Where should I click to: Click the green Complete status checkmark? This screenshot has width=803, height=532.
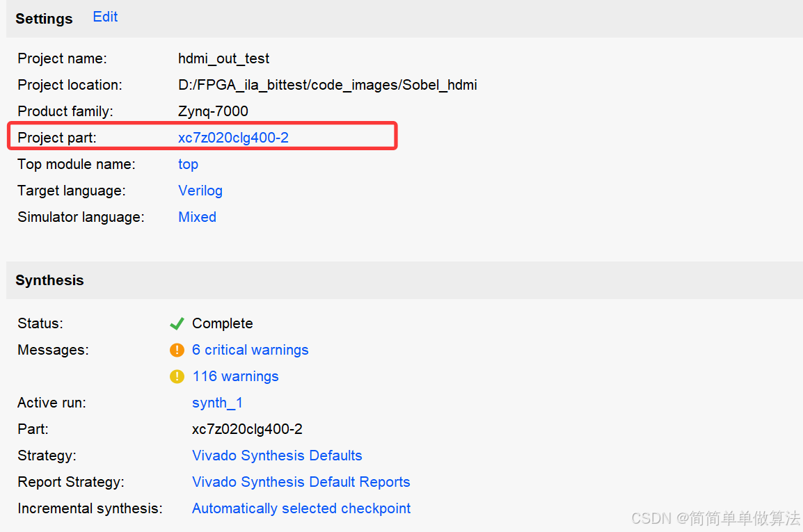tap(177, 323)
